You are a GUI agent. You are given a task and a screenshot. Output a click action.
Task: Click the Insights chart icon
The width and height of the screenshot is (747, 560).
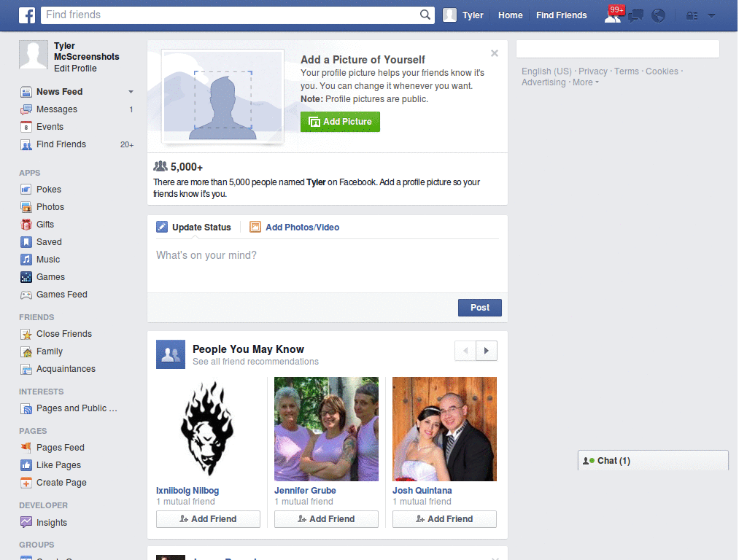(26, 522)
